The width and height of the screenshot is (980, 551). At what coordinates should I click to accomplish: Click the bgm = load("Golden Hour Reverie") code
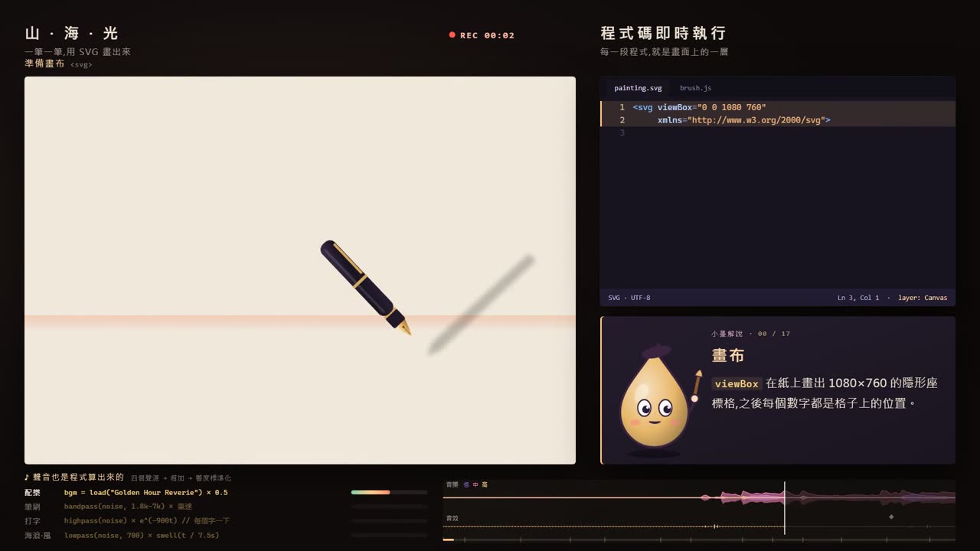point(145,492)
